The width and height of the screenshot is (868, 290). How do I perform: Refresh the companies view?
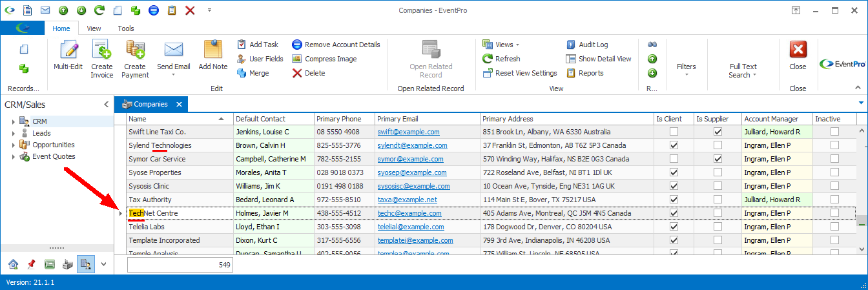tap(501, 59)
